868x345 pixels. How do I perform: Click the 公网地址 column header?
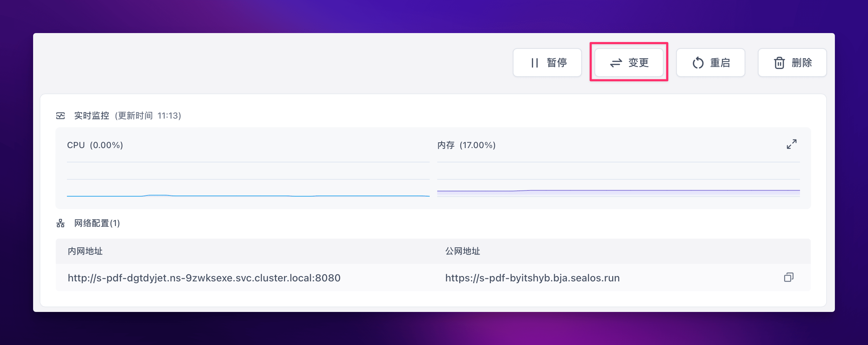463,251
